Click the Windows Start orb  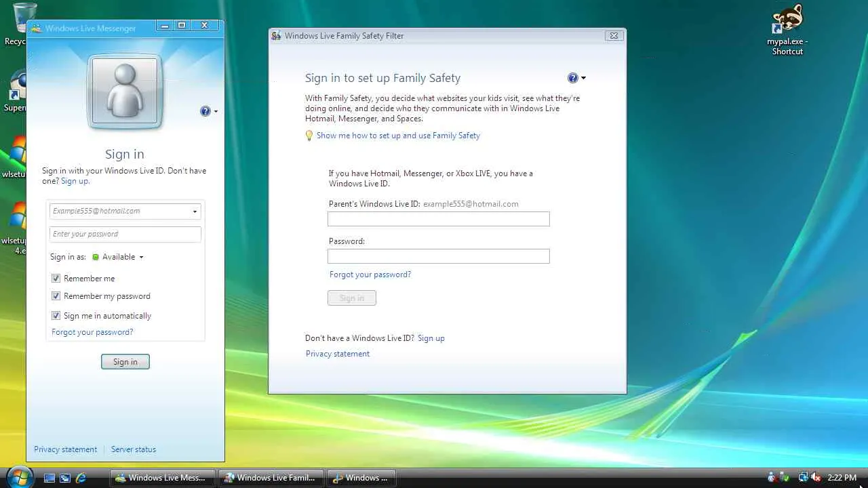pyautogui.click(x=20, y=477)
